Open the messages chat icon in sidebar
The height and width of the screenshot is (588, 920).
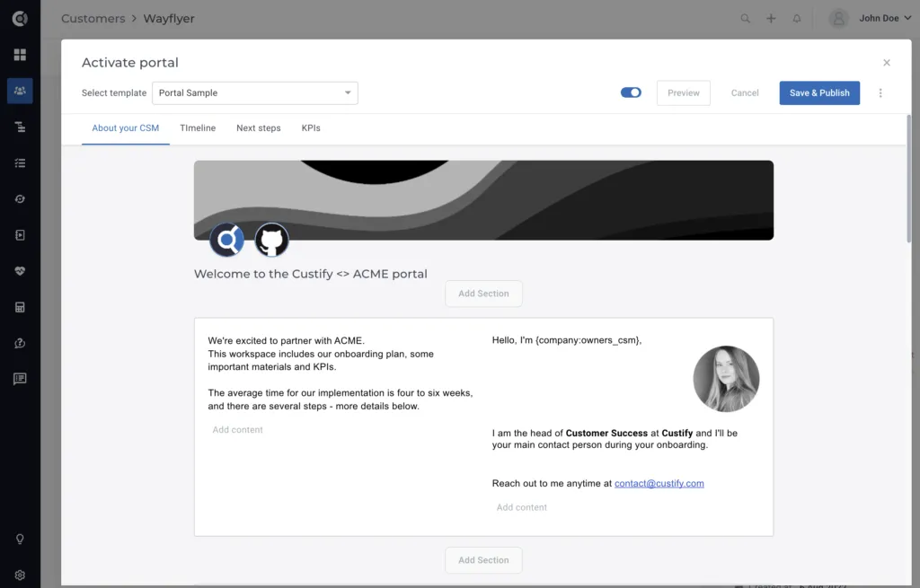[20, 379]
